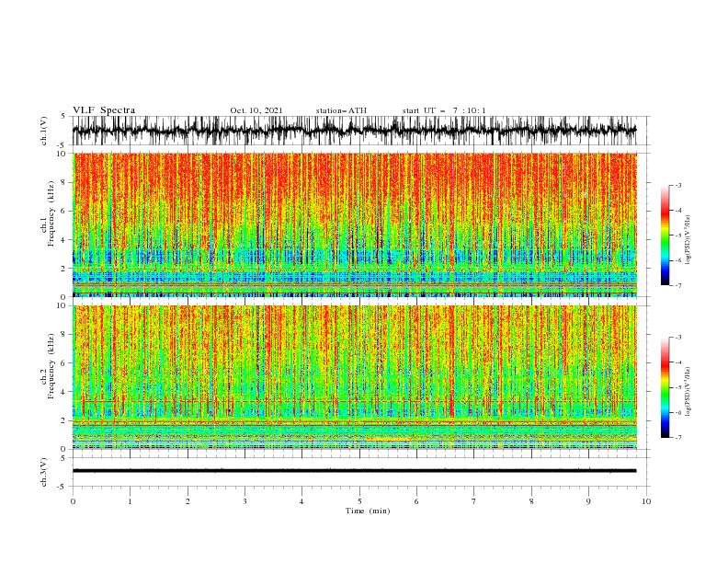Click the "VLF Spectra" plot title

(x=104, y=110)
